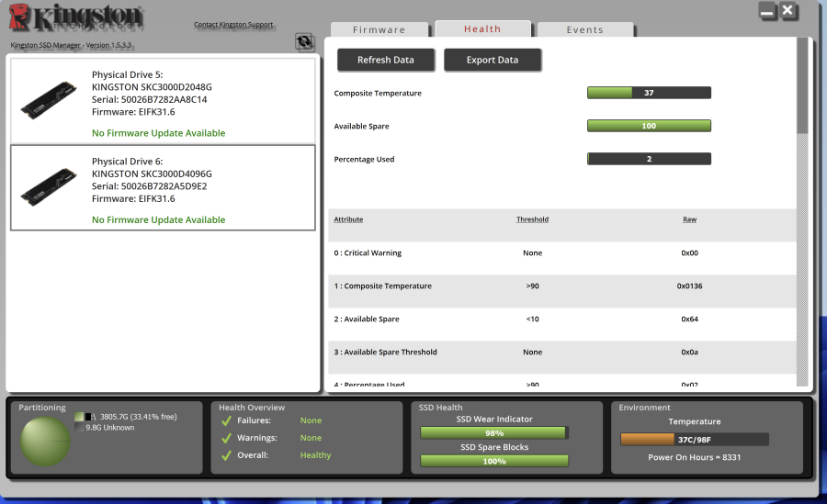
Task: Click 'KINGSTON SKC3000D4096G' model text
Action: point(152,174)
